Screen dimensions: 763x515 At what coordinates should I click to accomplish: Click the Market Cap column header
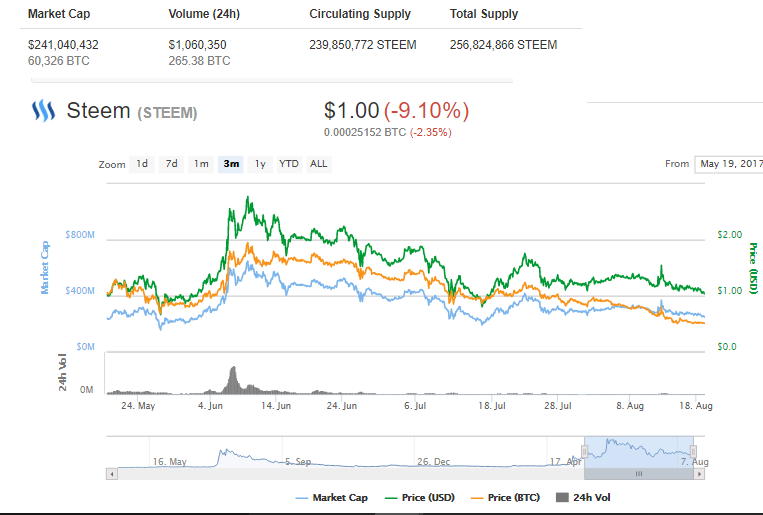(x=59, y=14)
